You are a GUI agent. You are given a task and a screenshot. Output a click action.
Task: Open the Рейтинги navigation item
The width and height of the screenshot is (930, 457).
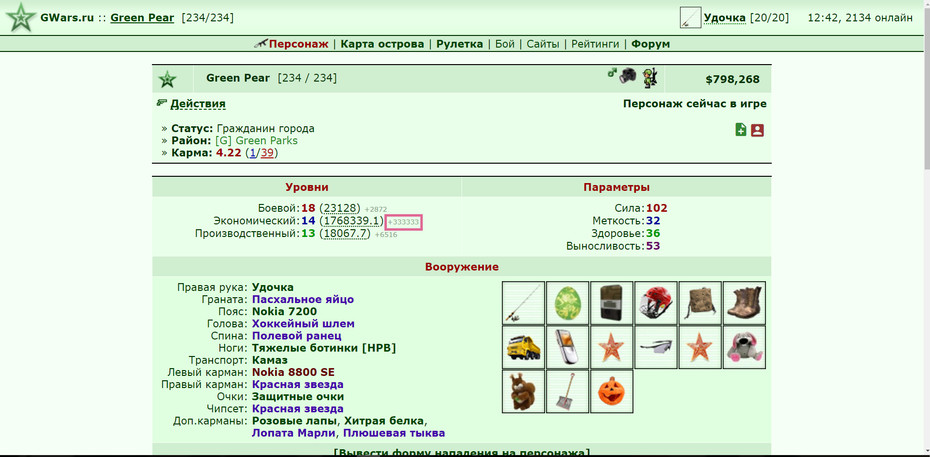[x=595, y=44]
